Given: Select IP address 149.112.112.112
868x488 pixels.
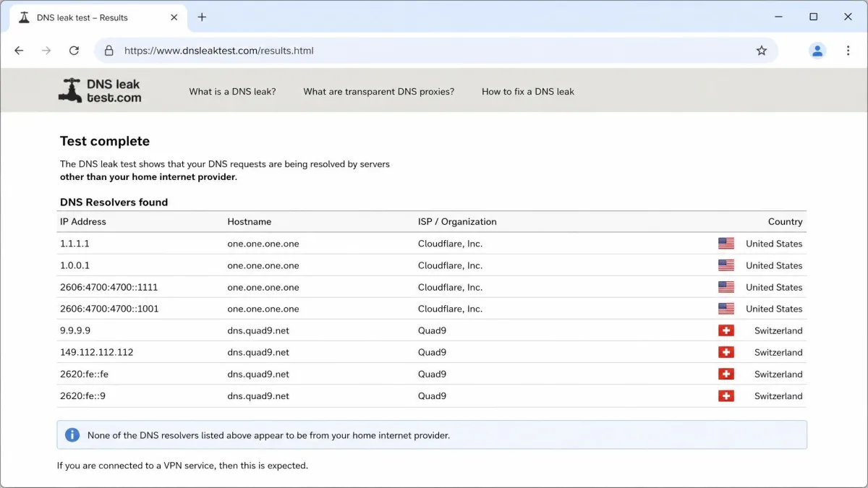Looking at the screenshot, I should pyautogui.click(x=97, y=352).
